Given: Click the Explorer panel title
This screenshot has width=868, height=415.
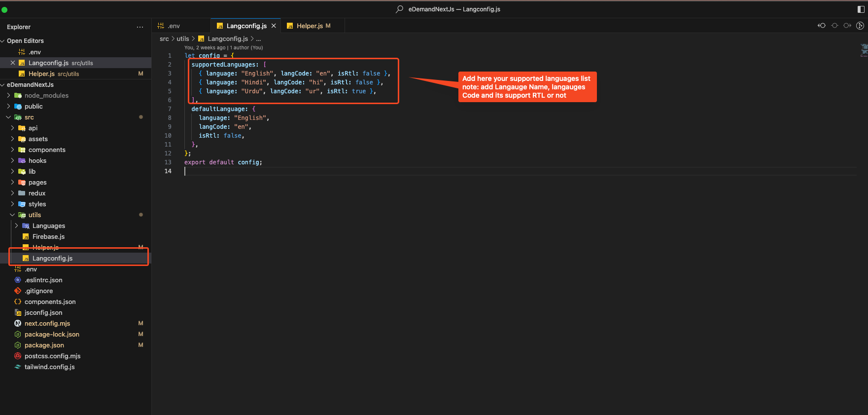Looking at the screenshot, I should (x=19, y=27).
